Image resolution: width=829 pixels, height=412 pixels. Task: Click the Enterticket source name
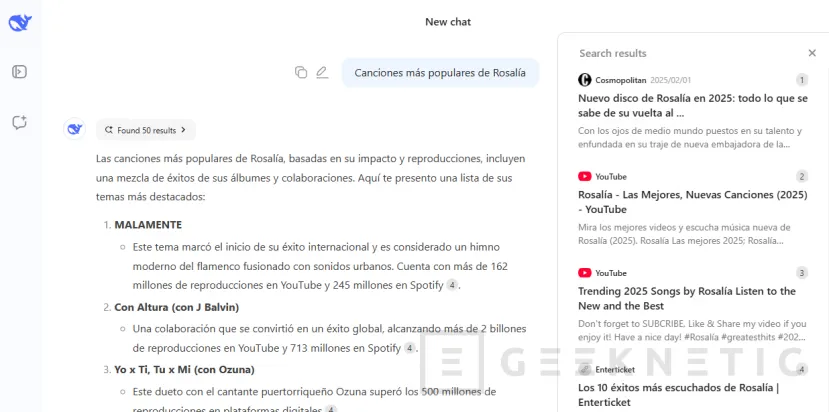(x=615, y=369)
